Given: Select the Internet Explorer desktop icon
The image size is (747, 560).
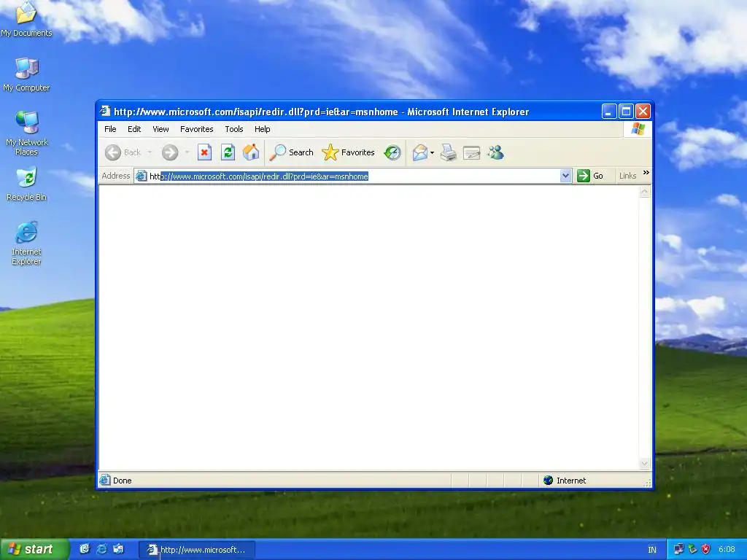Looking at the screenshot, I should pyautogui.click(x=26, y=243).
